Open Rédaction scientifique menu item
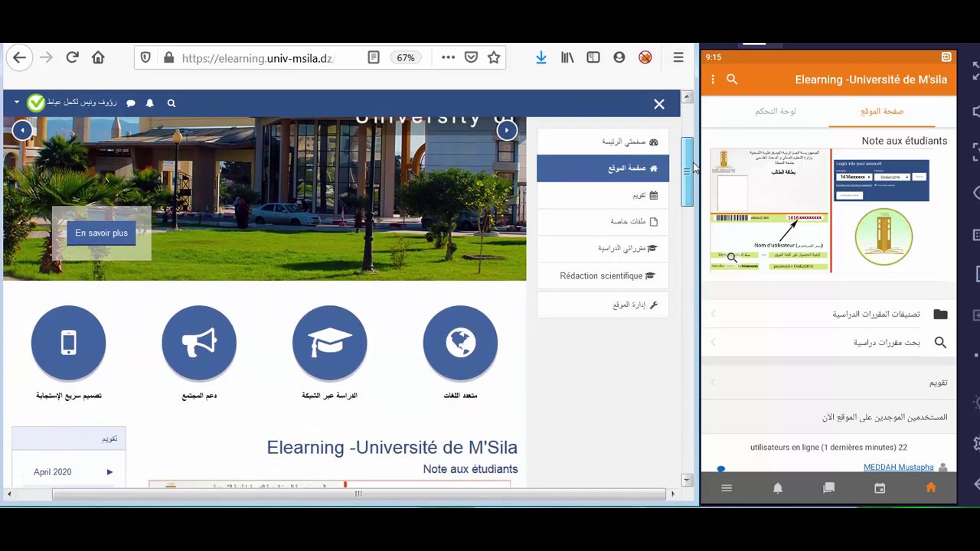This screenshot has width=980, height=551. (x=603, y=275)
